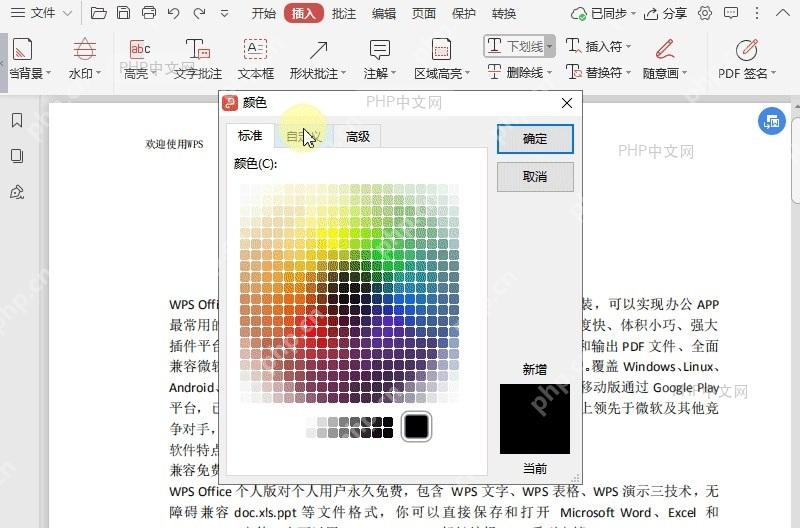Click the PDF 签名 signature tool
Viewport: 800px width, 528px height.
pyautogui.click(x=746, y=59)
